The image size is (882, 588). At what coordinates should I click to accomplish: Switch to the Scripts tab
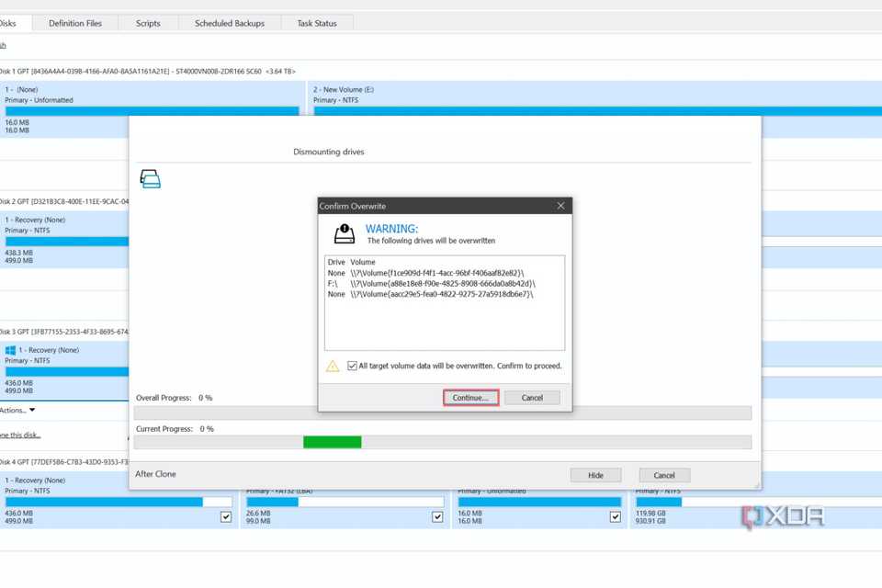click(147, 23)
